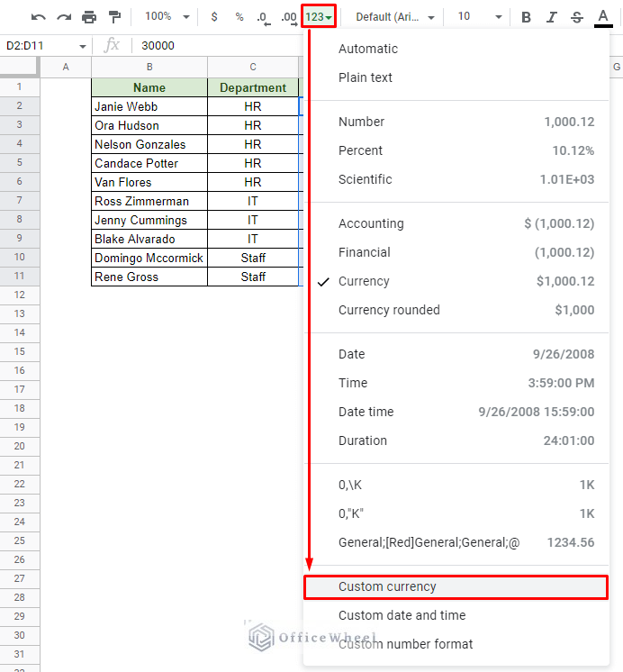Expand the Name box D2:D11 dropdown

82,46
